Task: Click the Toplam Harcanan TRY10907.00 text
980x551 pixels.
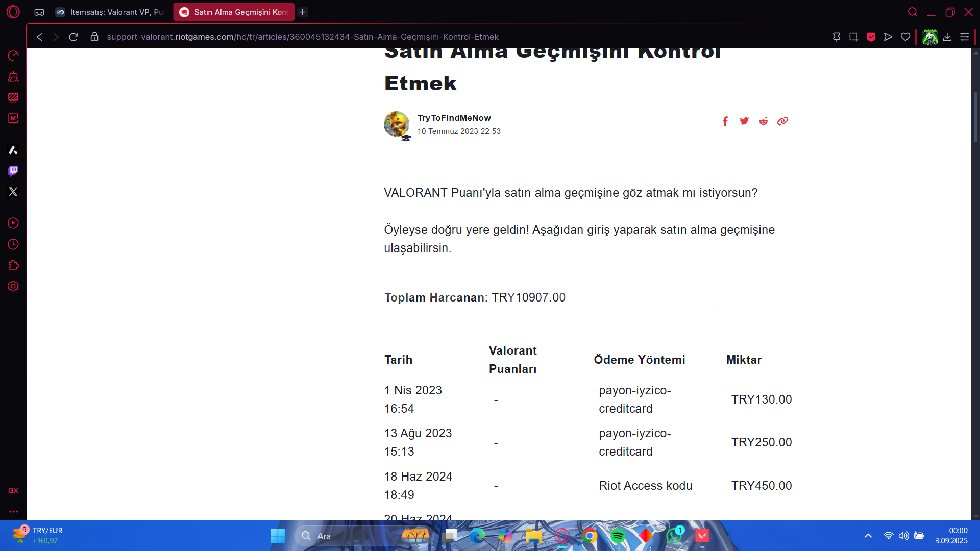Action: click(x=475, y=297)
